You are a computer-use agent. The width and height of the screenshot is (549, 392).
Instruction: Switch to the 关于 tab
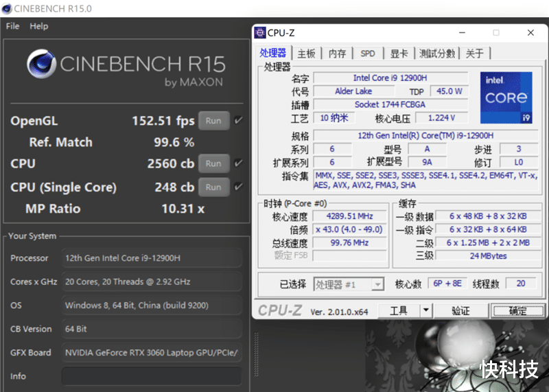pos(475,54)
